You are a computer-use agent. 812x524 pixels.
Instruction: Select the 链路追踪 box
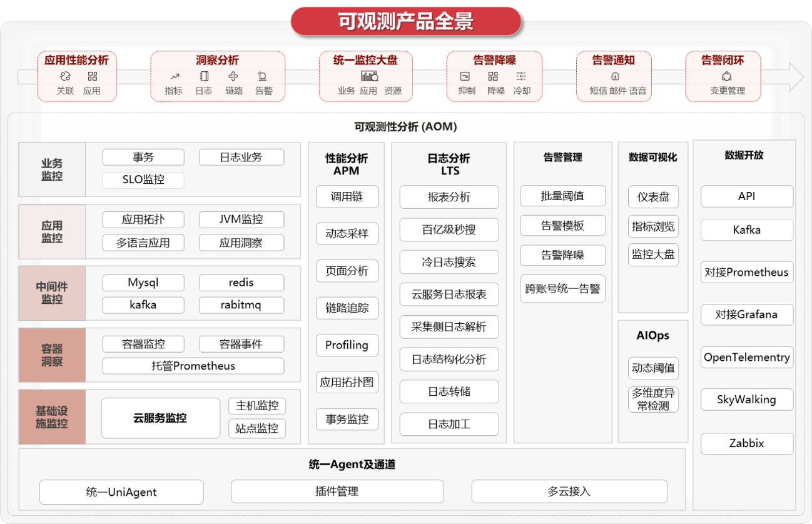tap(347, 308)
